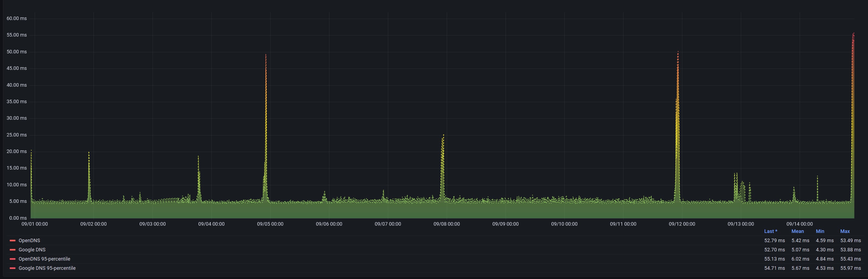Open color swatch of OpenDNS 95-percentile
Image resolution: width=868 pixels, height=279 pixels.
pyautogui.click(x=13, y=259)
